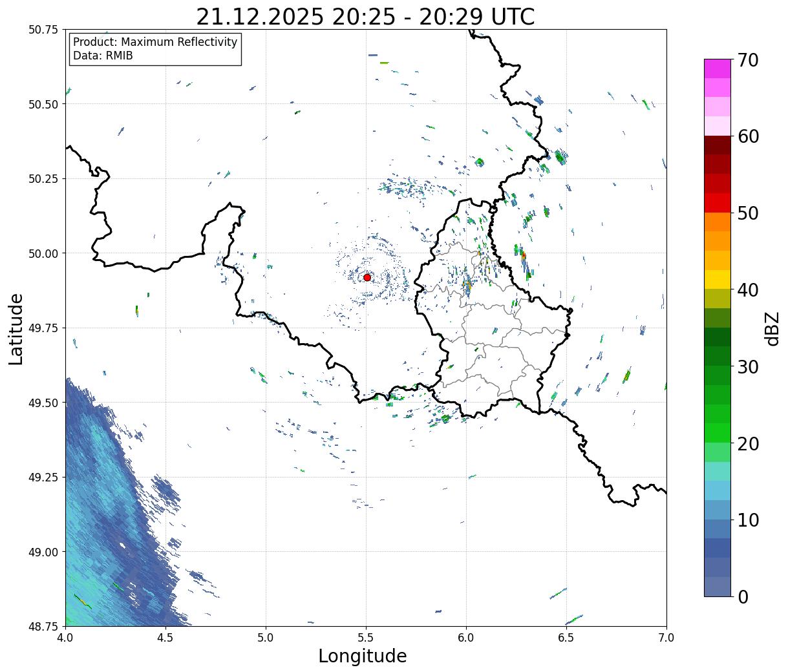Click the colorbar tick label 50

pos(748,213)
